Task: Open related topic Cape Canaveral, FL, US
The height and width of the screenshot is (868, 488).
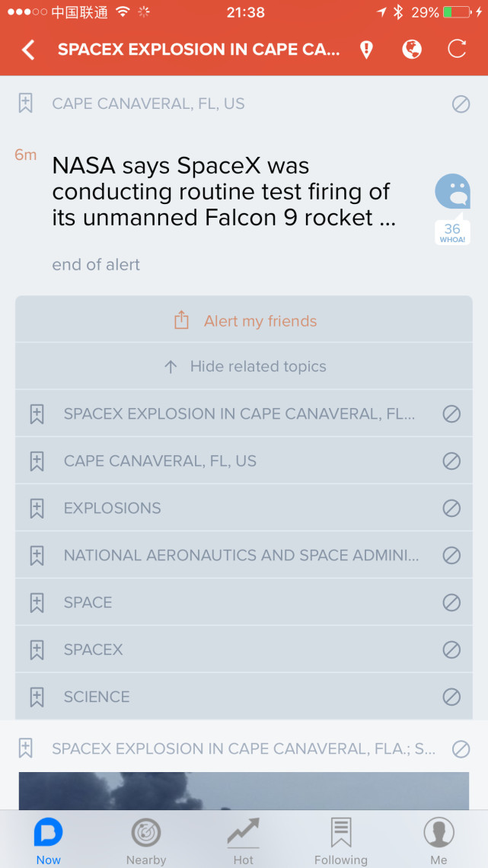Action: (160, 461)
